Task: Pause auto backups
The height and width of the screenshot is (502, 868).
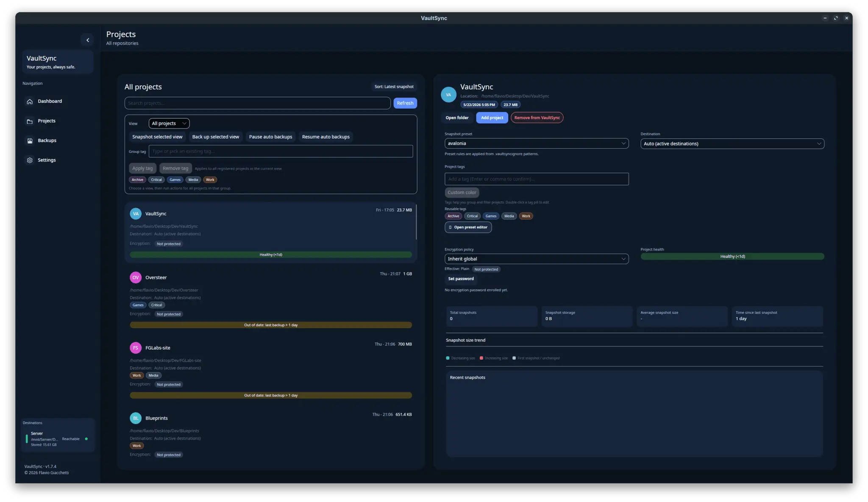Action: point(270,137)
